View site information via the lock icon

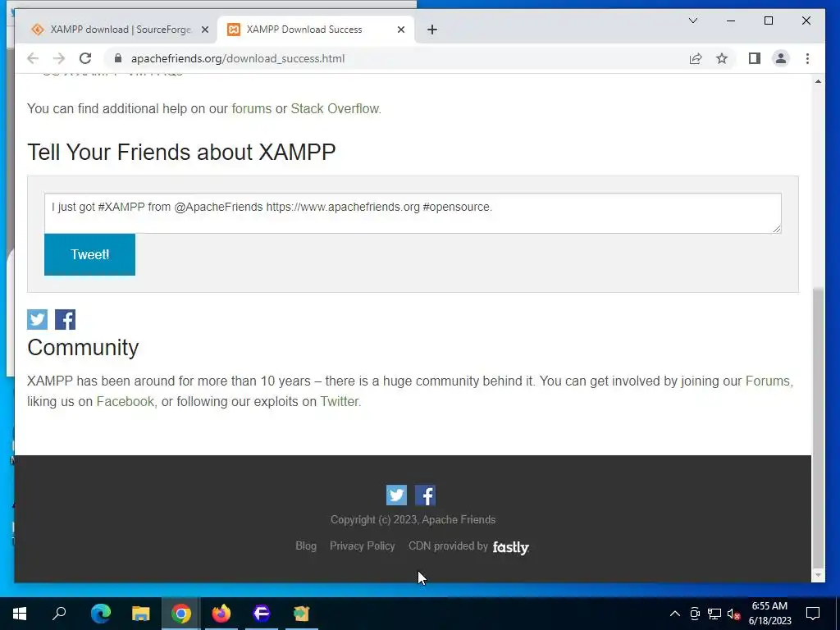point(118,58)
